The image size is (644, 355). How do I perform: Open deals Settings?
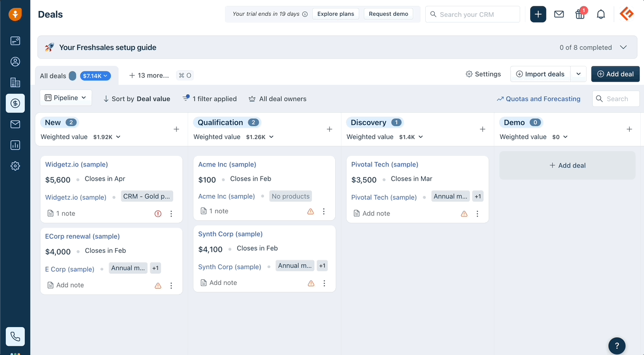(x=483, y=74)
